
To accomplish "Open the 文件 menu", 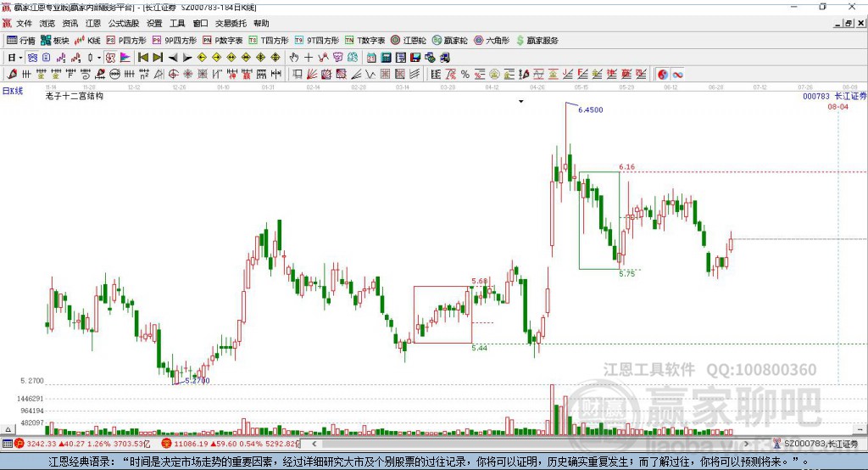I will [24, 23].
